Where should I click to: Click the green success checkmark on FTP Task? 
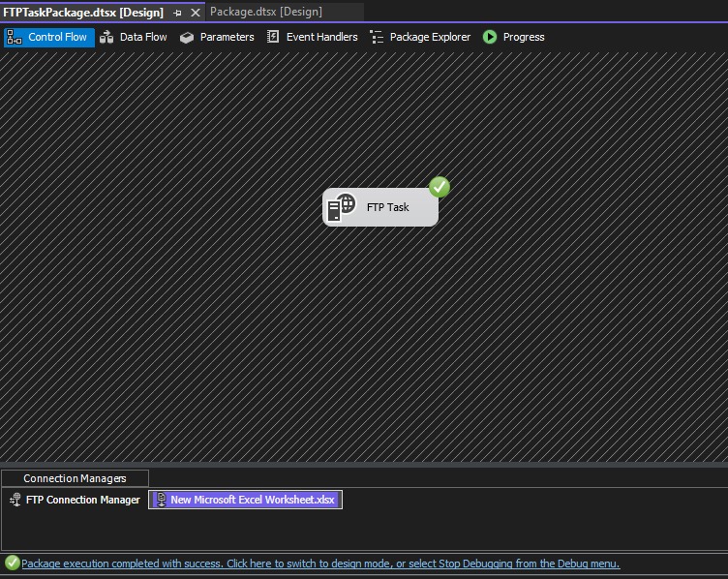click(440, 187)
